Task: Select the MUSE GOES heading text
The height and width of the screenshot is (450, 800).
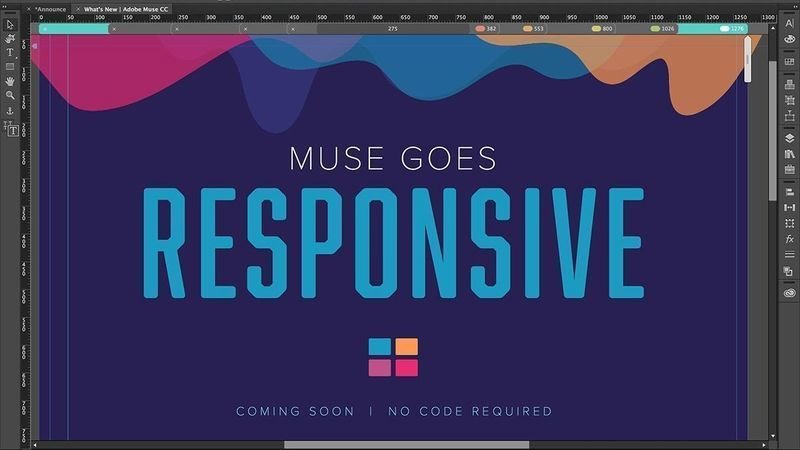Action: pos(393,158)
